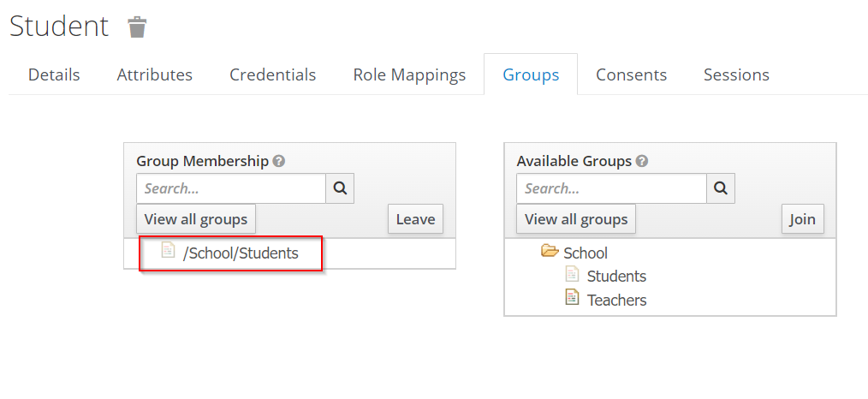Viewport: 868px width, 399px height.
Task: Switch to the Attributes tab
Action: click(155, 74)
